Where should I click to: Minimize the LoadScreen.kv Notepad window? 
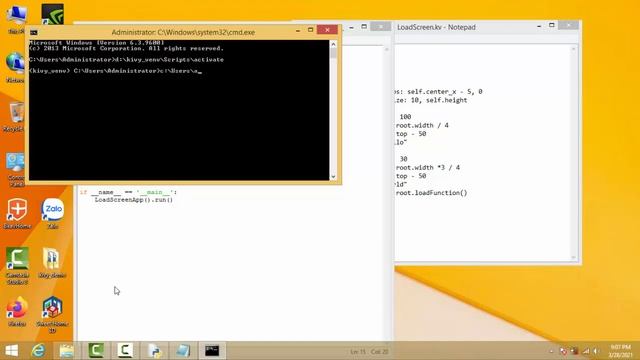[x=539, y=26]
